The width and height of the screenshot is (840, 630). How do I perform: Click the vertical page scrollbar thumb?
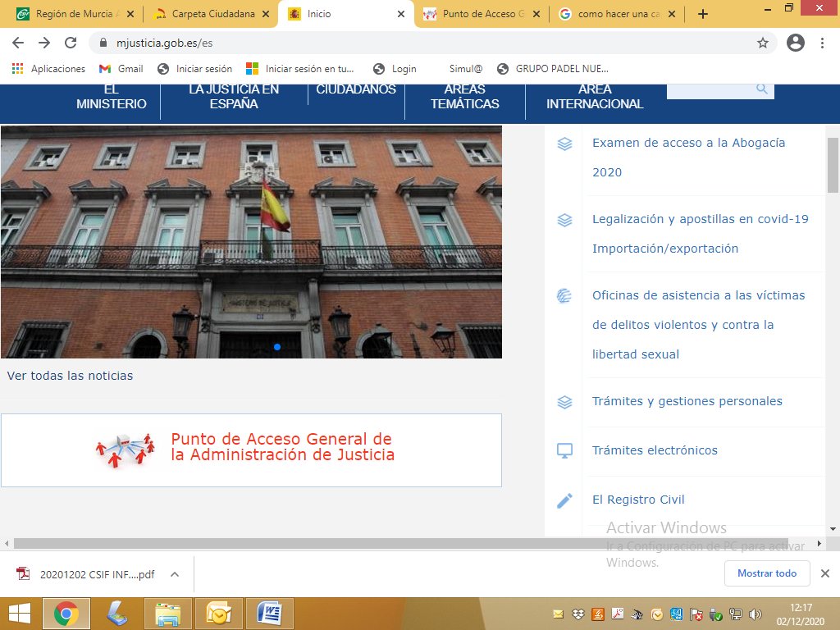pyautogui.click(x=833, y=165)
